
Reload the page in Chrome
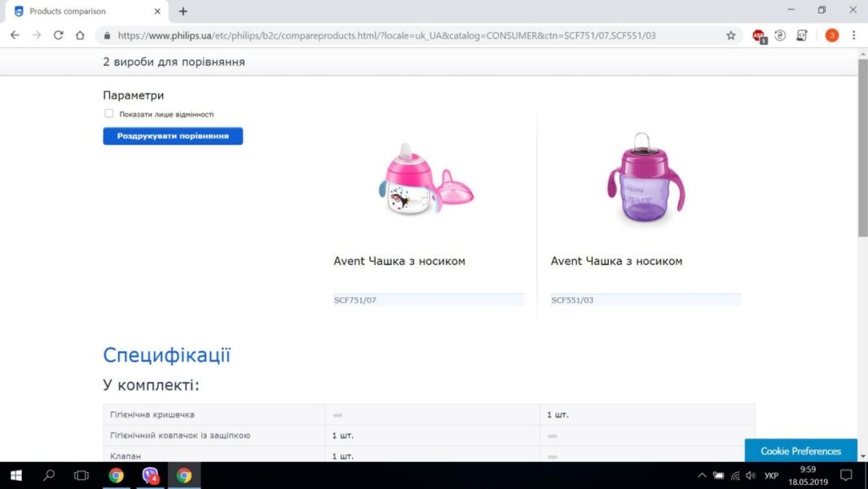[x=58, y=35]
